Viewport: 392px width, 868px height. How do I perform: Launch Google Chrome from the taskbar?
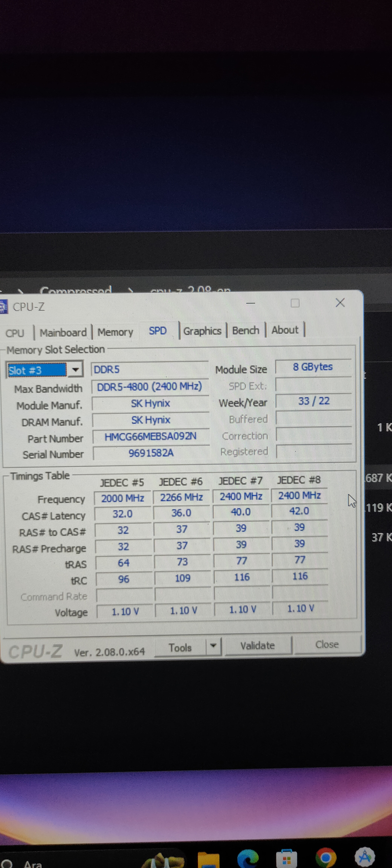pos(326,858)
